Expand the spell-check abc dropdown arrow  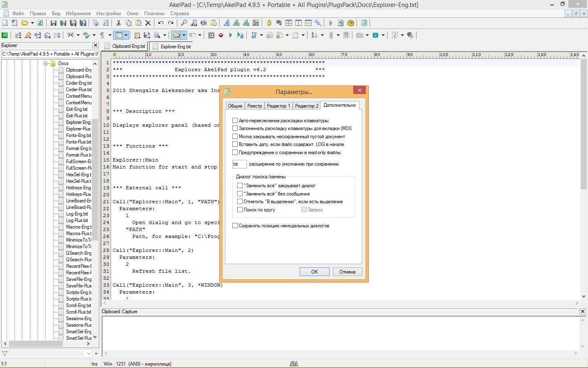(94, 35)
